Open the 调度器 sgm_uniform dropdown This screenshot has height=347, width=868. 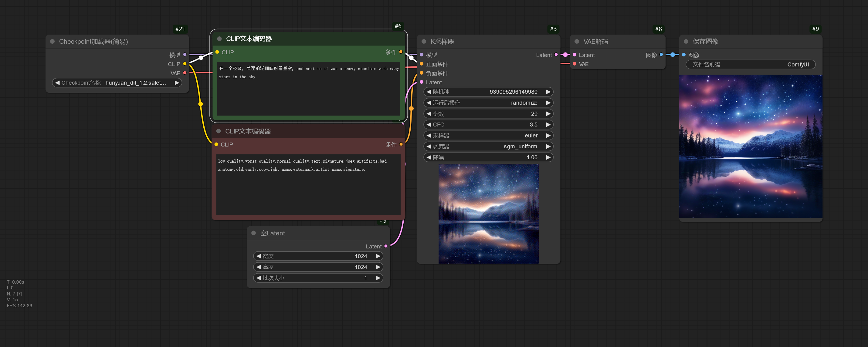pyautogui.click(x=488, y=146)
